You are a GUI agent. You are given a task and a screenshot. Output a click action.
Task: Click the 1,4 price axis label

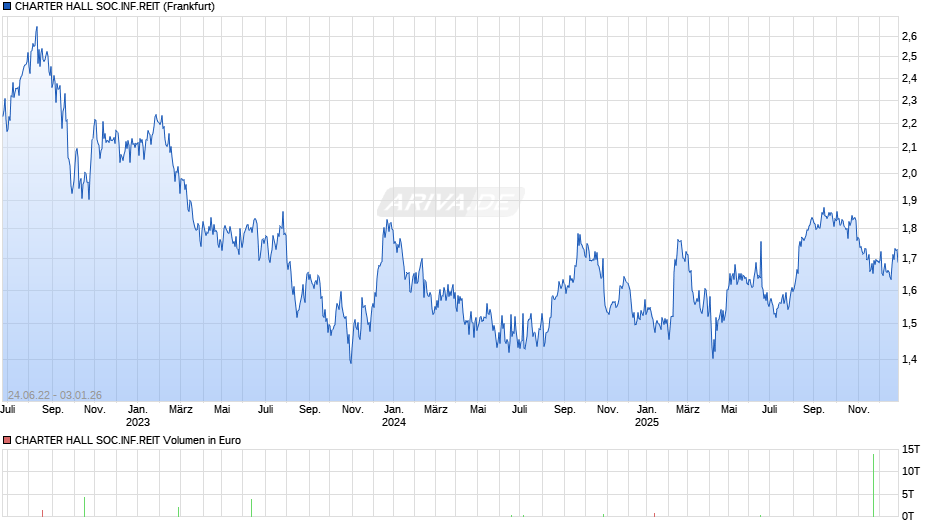(909, 359)
